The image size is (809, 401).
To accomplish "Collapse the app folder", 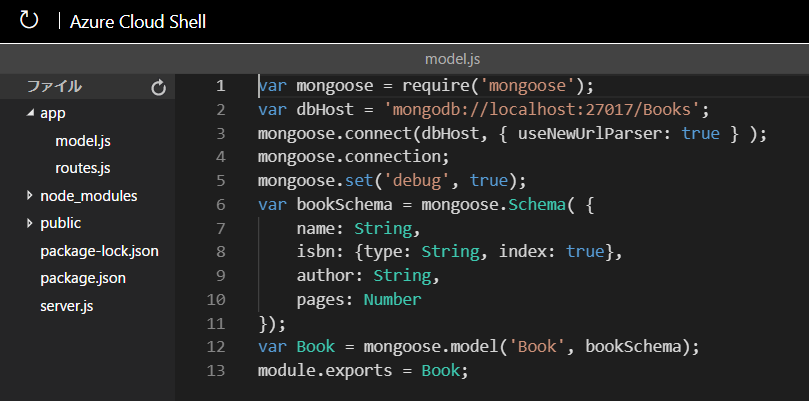I will [x=30, y=114].
